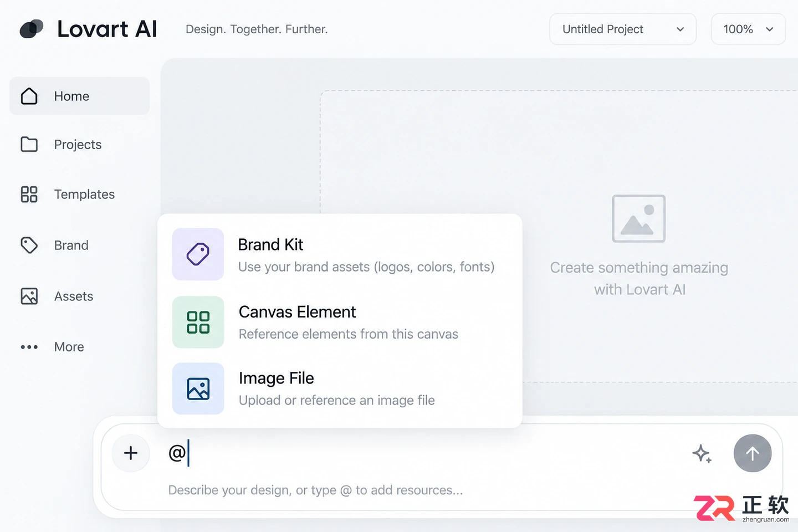Click "Reference elements from this canvas" text
The height and width of the screenshot is (532, 798).
pos(349,334)
